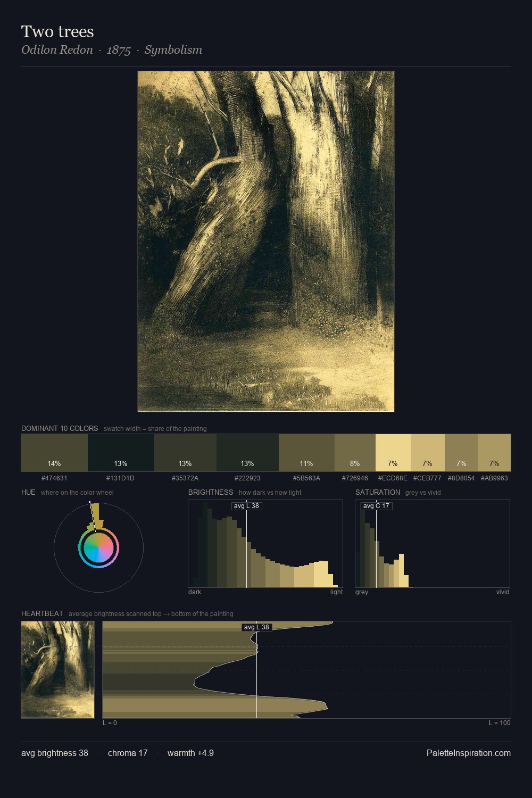Click the 'BRIGHTNESS' section heading
Viewport: 532px width, 798px height.
pyautogui.click(x=211, y=493)
